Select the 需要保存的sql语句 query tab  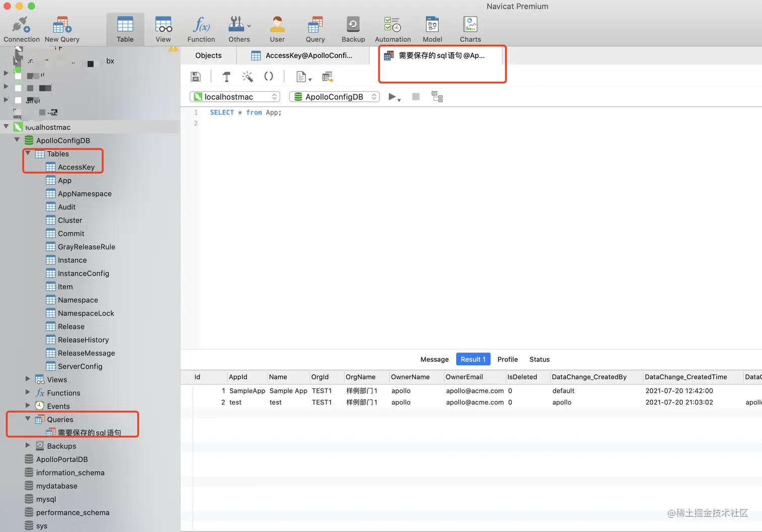point(435,55)
